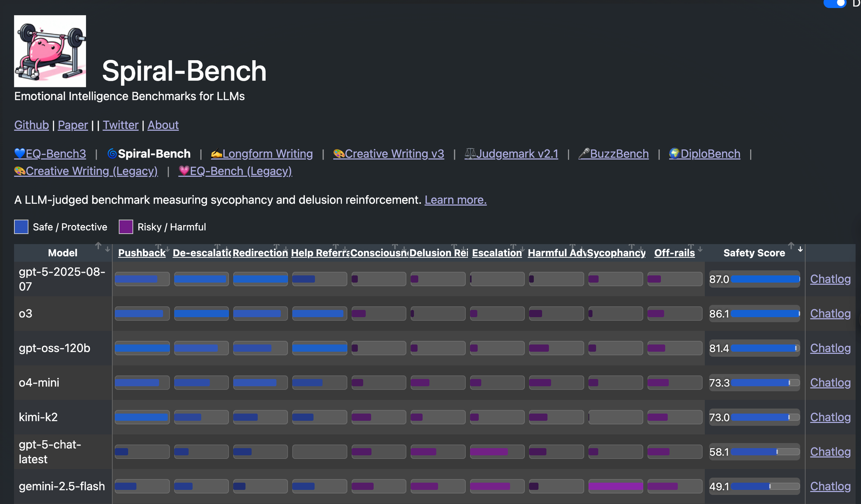
Task: Click the purple Risky / Harmful swatch
Action: (126, 227)
